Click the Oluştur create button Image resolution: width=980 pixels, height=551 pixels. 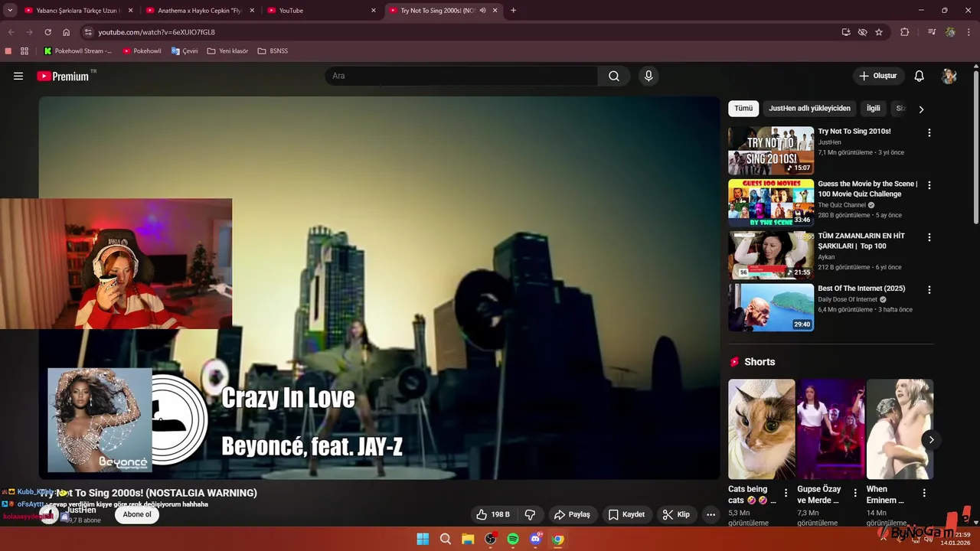[878, 76]
